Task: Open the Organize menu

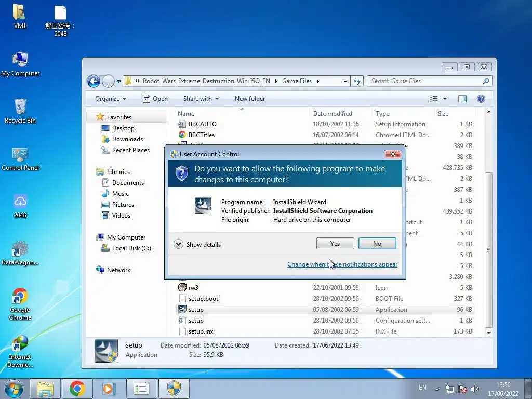Action: click(111, 99)
